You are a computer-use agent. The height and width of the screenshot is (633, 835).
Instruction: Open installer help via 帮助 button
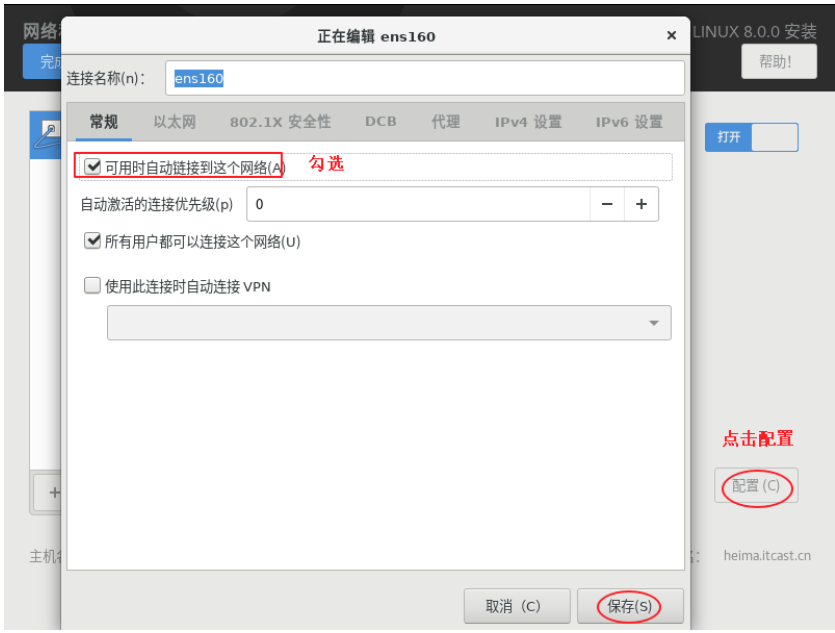779,61
